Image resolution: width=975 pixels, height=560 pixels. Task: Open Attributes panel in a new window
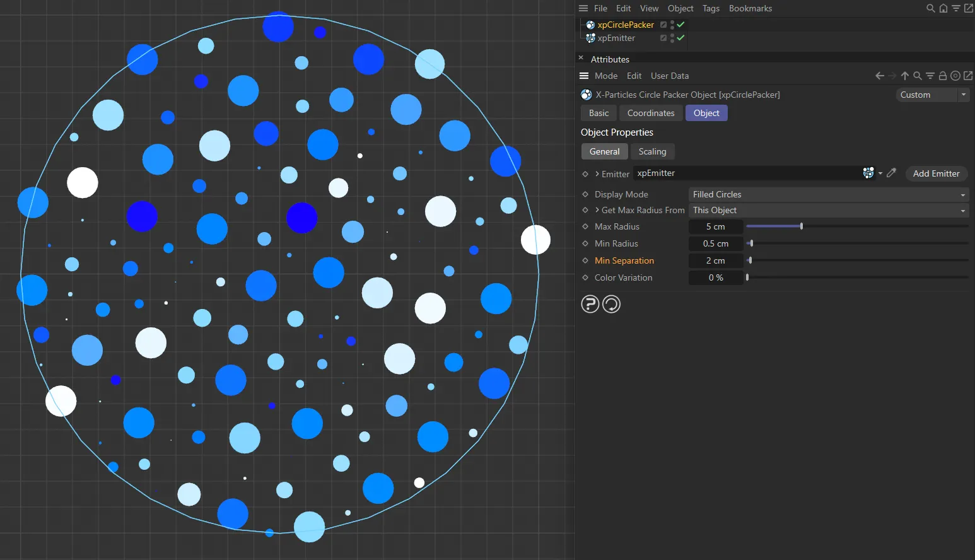[968, 76]
